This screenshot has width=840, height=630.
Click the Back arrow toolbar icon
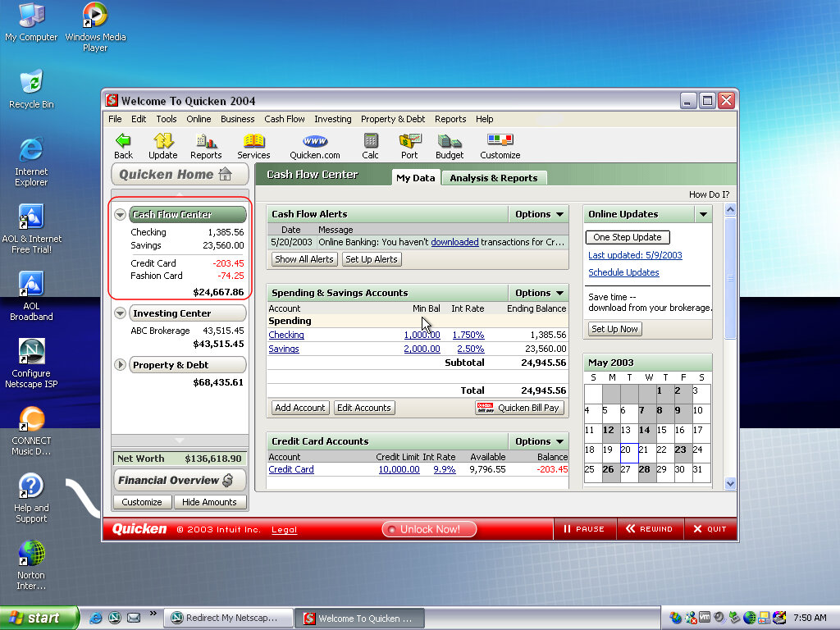123,146
